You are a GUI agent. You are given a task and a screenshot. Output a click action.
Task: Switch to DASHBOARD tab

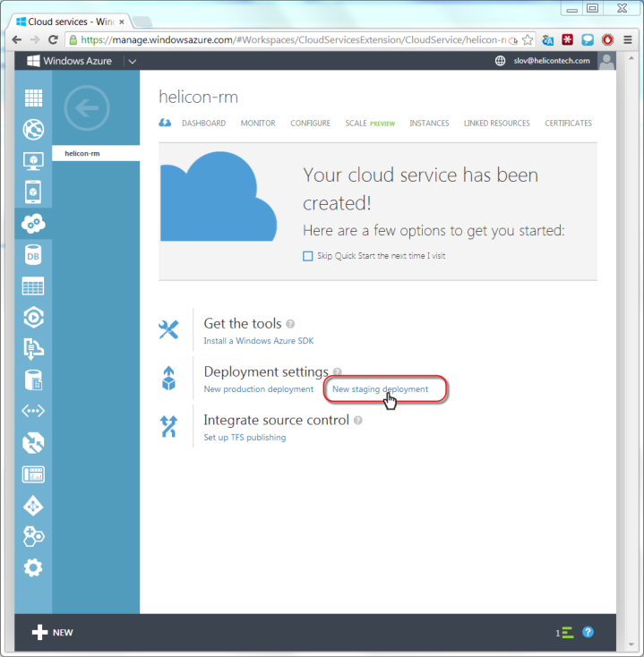(203, 124)
